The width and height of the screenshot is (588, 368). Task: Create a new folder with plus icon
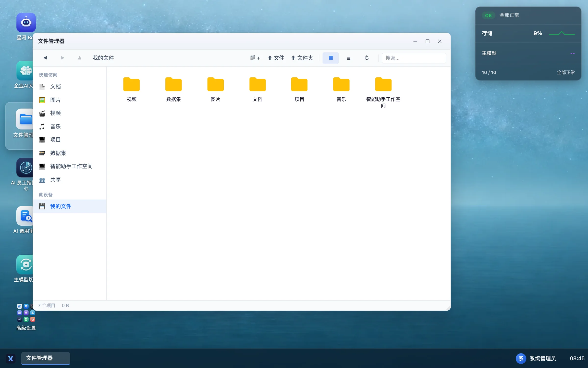(x=255, y=58)
